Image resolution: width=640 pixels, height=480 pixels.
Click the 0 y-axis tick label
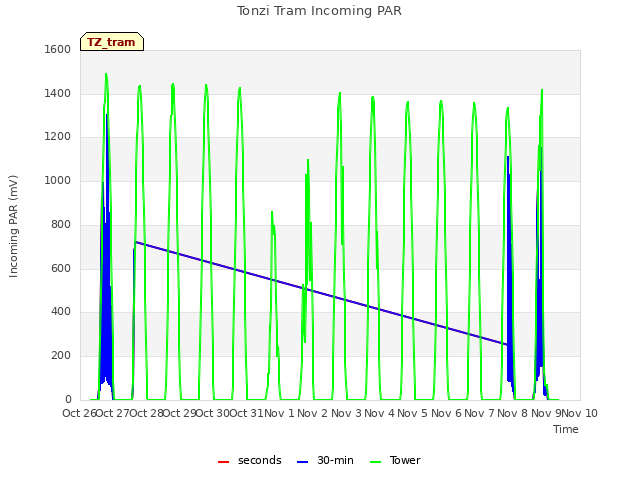coord(68,400)
